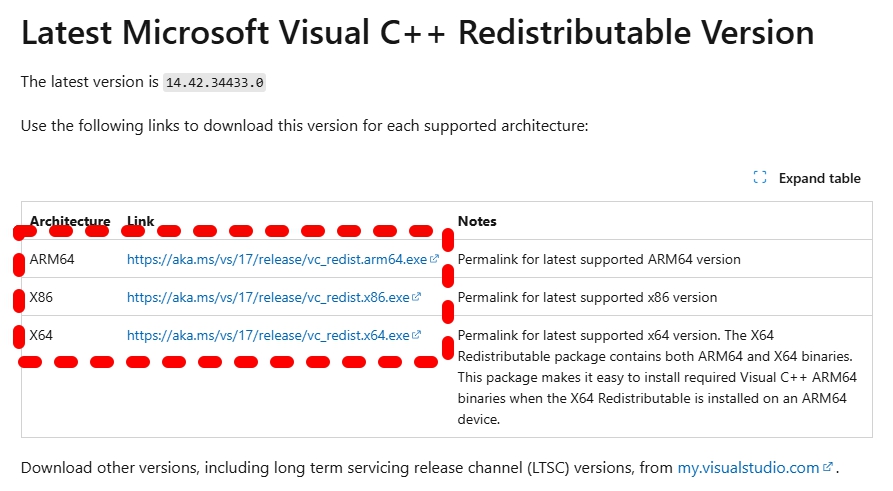Open the vc_redist.x64.exe download link
Screen dimensions: 893x491
tap(268, 335)
